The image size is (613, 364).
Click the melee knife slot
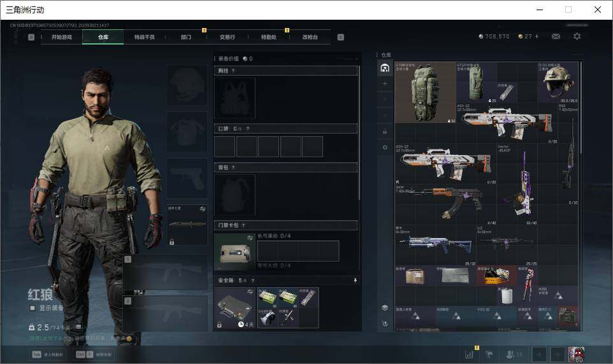coord(187,225)
